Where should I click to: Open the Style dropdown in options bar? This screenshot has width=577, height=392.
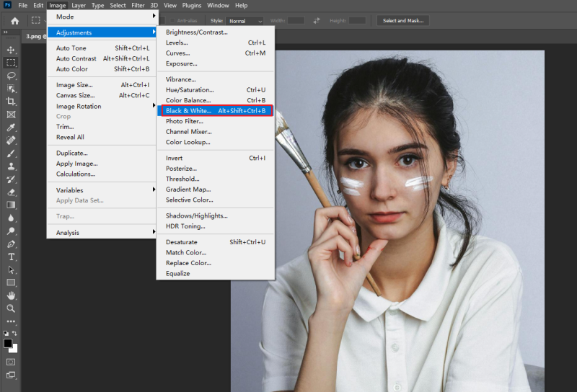tap(244, 21)
